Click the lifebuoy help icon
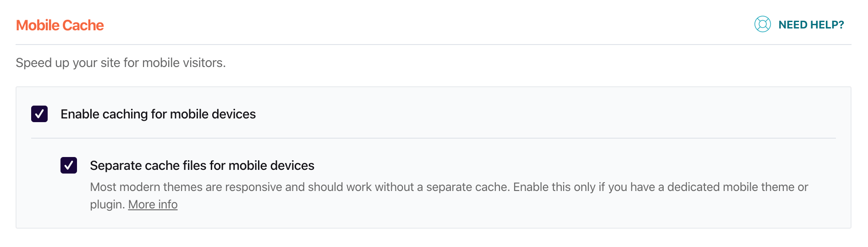The height and width of the screenshot is (247, 868). (762, 24)
